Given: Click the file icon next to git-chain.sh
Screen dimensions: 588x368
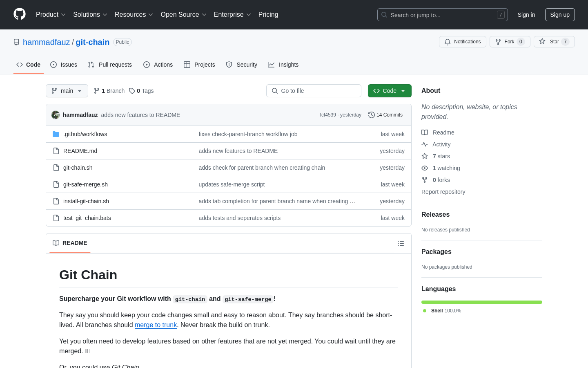Looking at the screenshot, I should tap(56, 168).
